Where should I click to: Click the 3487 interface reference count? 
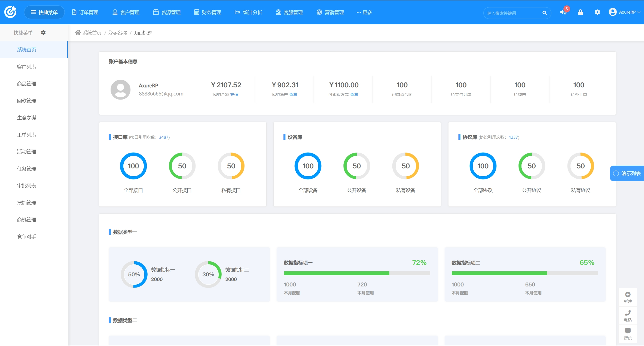tap(163, 137)
